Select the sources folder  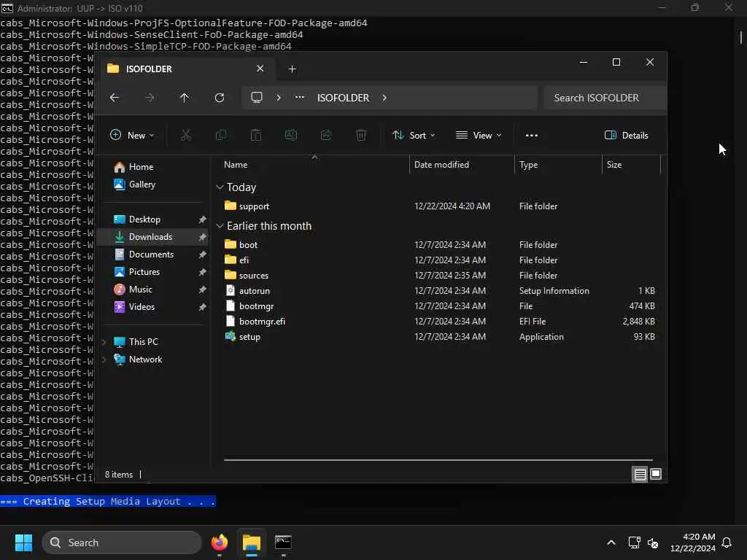[x=439, y=275]
